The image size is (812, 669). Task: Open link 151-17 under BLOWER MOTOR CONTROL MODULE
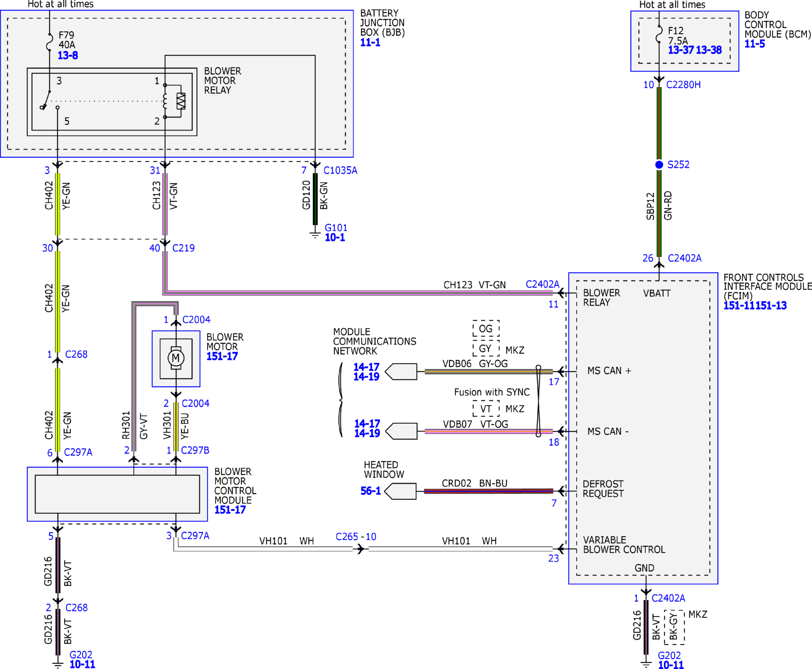pos(230,510)
